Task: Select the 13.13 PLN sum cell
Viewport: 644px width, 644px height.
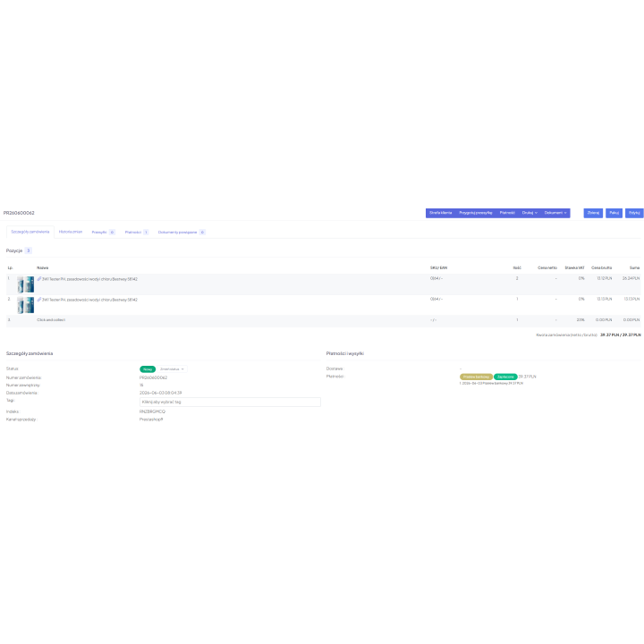Action: (x=631, y=299)
